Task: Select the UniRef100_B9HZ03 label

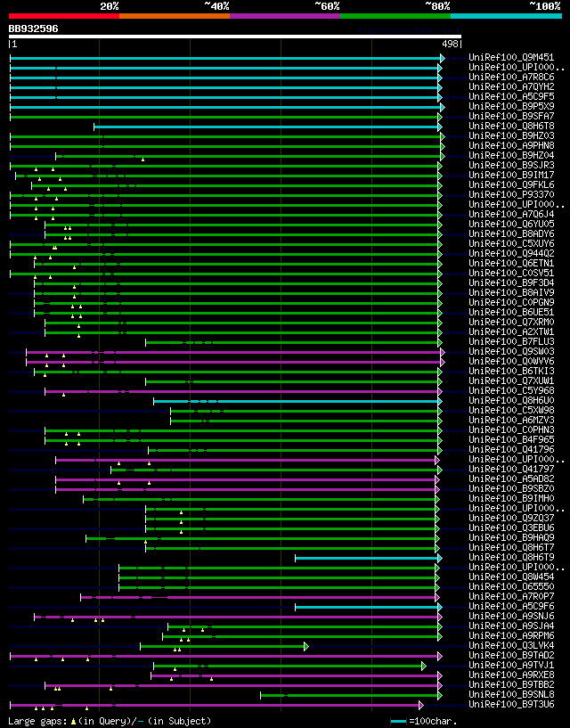Action: tap(511, 136)
